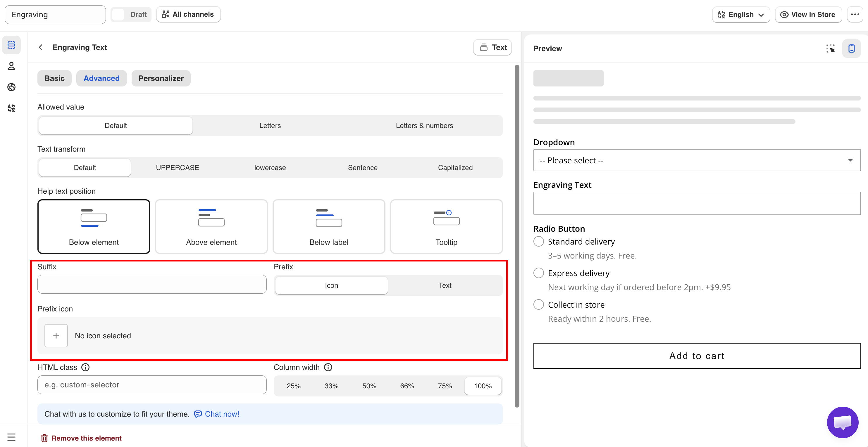Open the All channels selector
This screenshot has height=447, width=868.
click(x=188, y=15)
